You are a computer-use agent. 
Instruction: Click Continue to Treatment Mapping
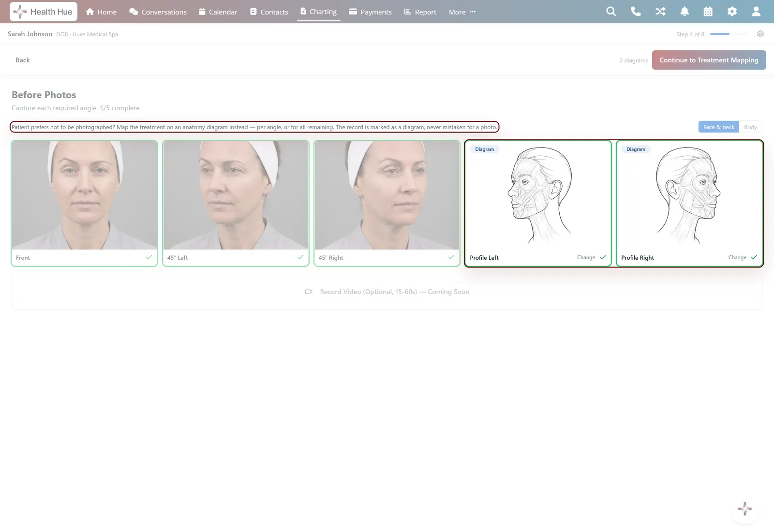point(709,60)
